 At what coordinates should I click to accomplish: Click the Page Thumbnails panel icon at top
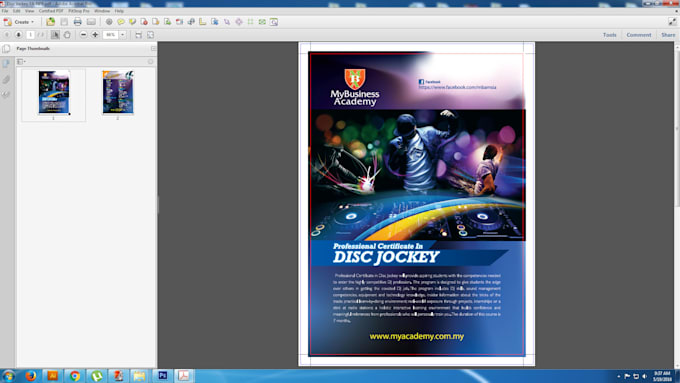[6, 49]
